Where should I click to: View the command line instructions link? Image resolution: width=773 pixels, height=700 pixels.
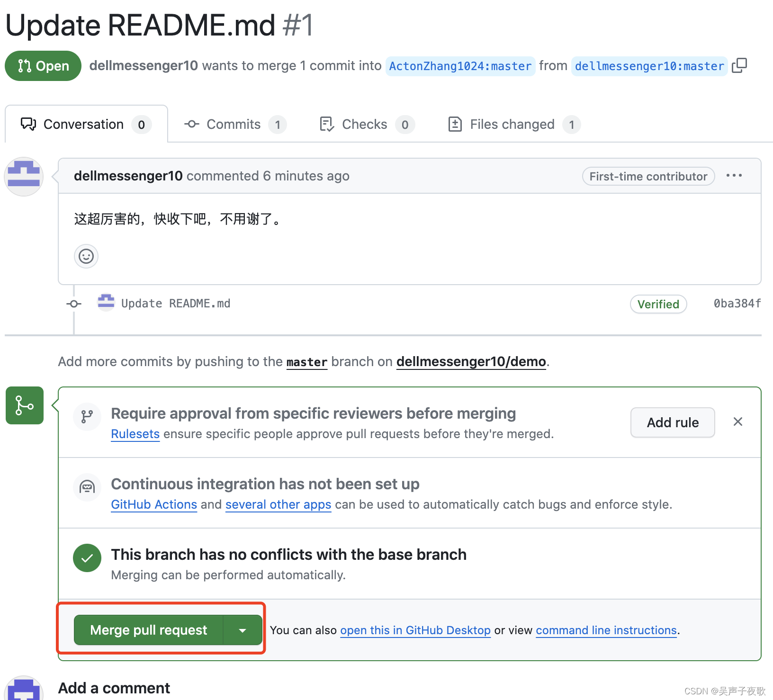(x=606, y=630)
